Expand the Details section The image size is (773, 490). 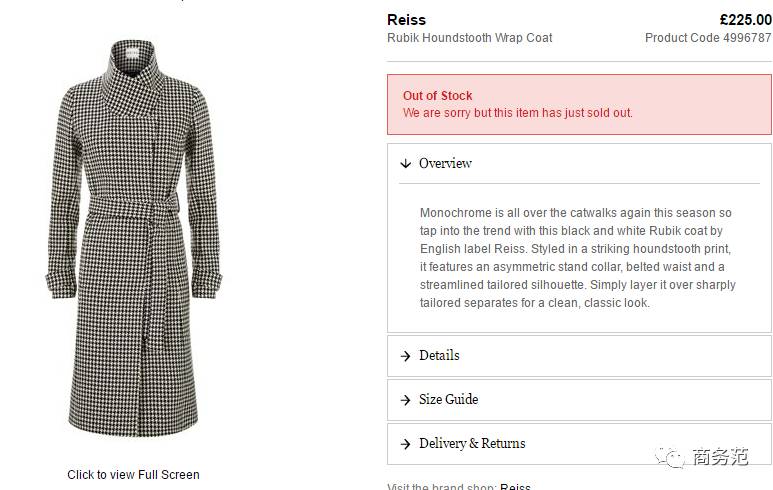coord(439,355)
